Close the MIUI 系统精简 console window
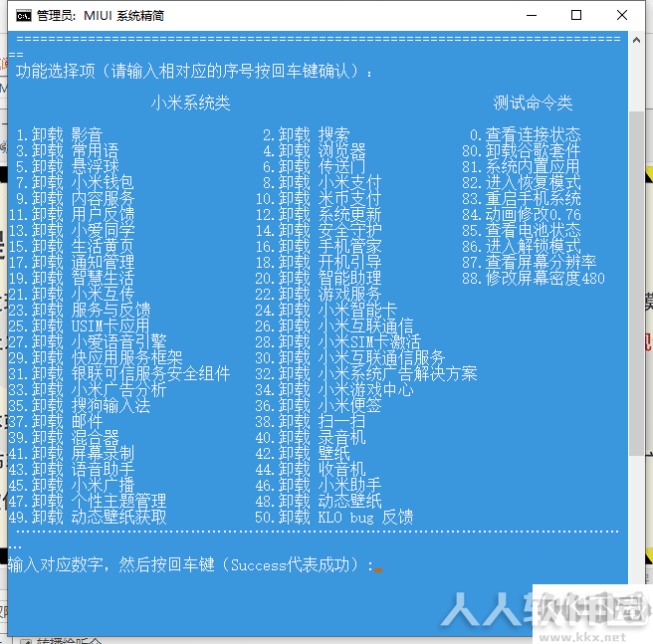 pyautogui.click(x=622, y=15)
